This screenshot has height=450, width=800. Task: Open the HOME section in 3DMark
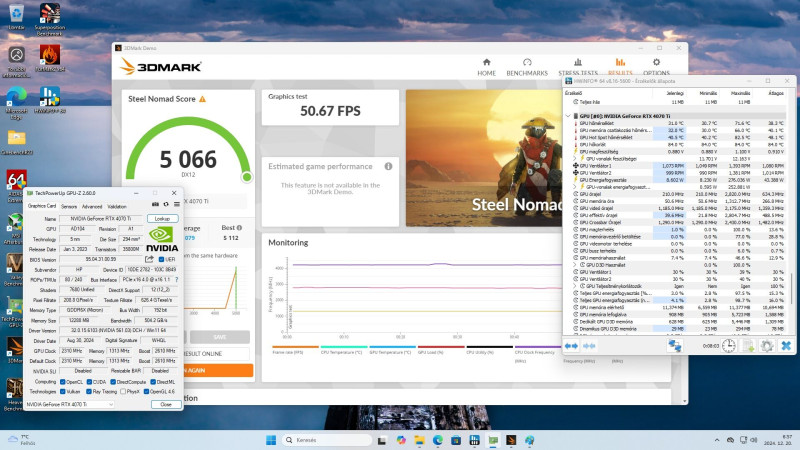tap(486, 67)
